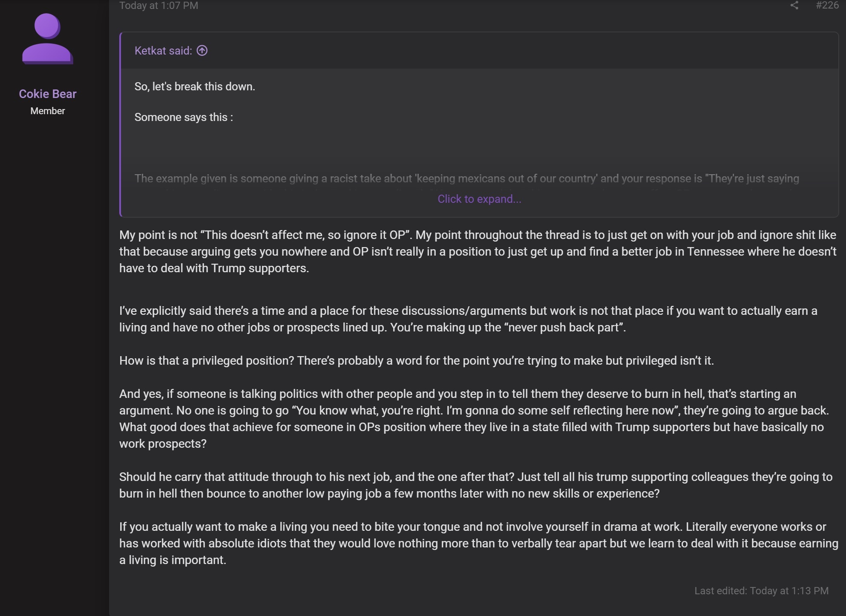Expand the quote via Click to expand

point(479,199)
